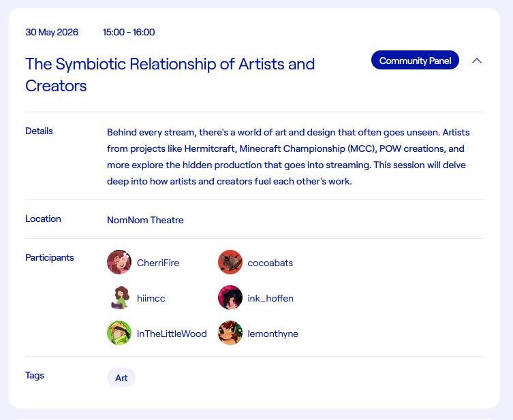Screen dimensions: 513x420
Task: Click the 'Tags' label
Action: tap(35, 375)
